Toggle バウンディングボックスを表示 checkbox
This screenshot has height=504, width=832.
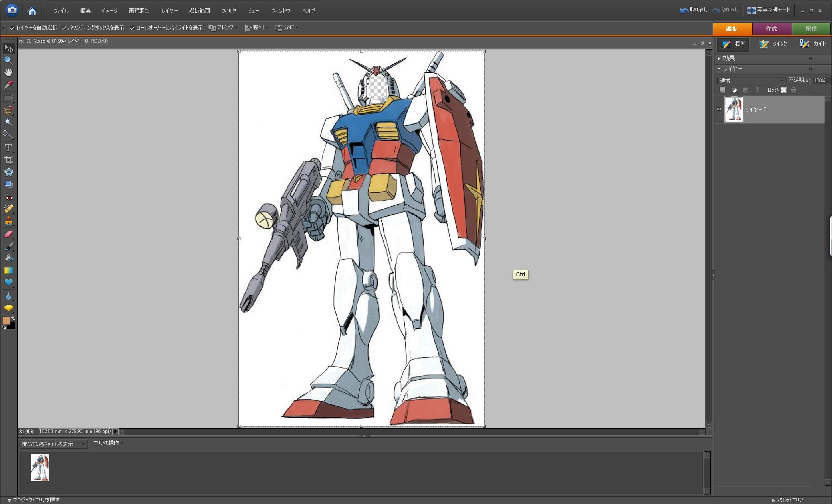[64, 28]
